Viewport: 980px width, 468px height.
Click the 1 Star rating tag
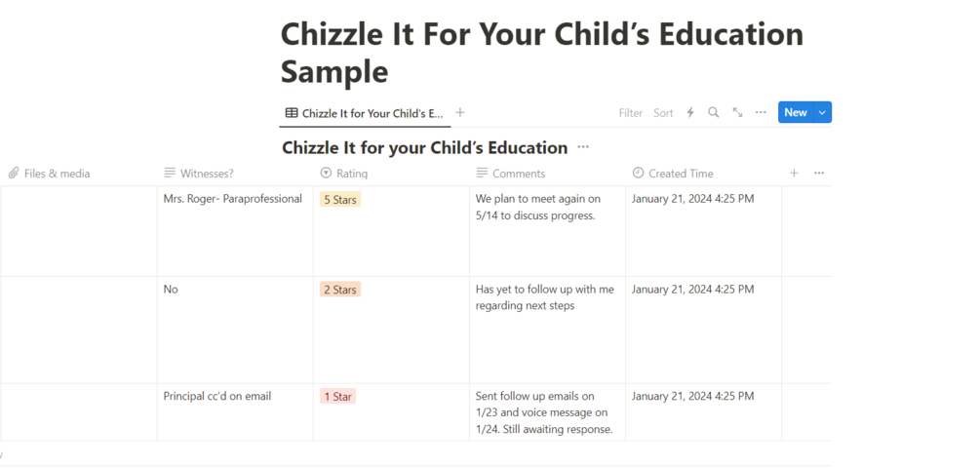coord(336,397)
